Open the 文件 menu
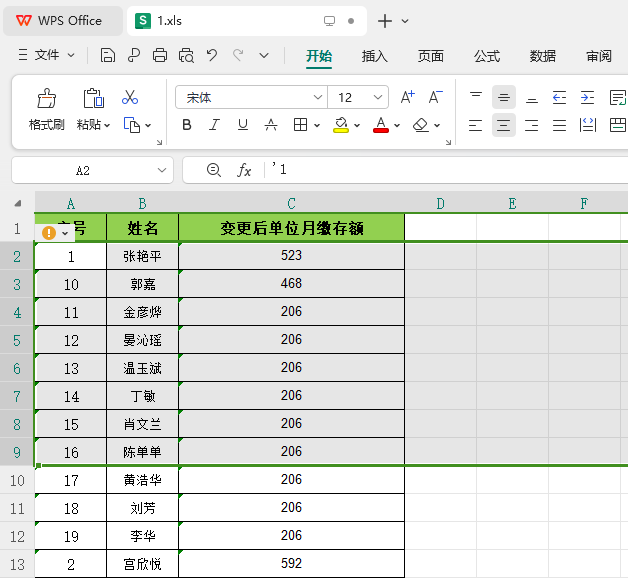 47,55
